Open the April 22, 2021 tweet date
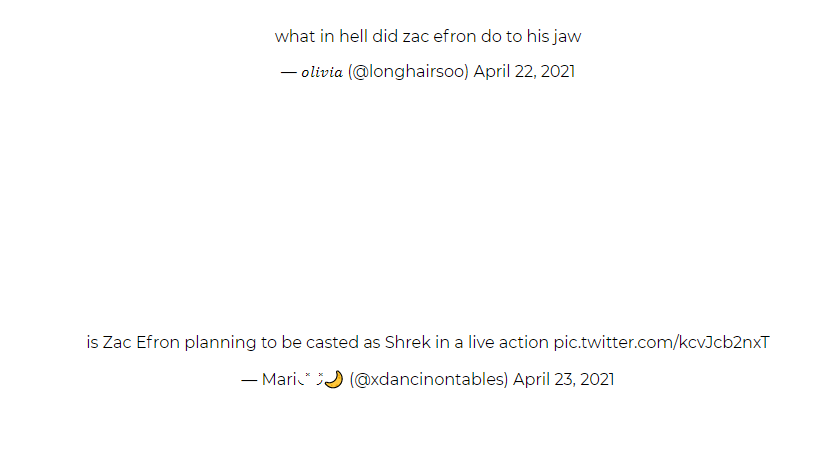This screenshot has width=815, height=457. point(524,71)
